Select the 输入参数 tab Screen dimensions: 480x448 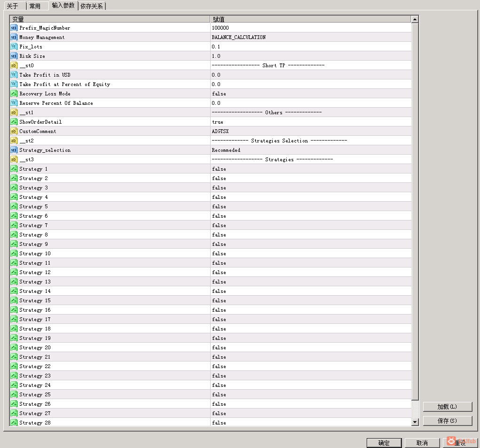tap(63, 5)
